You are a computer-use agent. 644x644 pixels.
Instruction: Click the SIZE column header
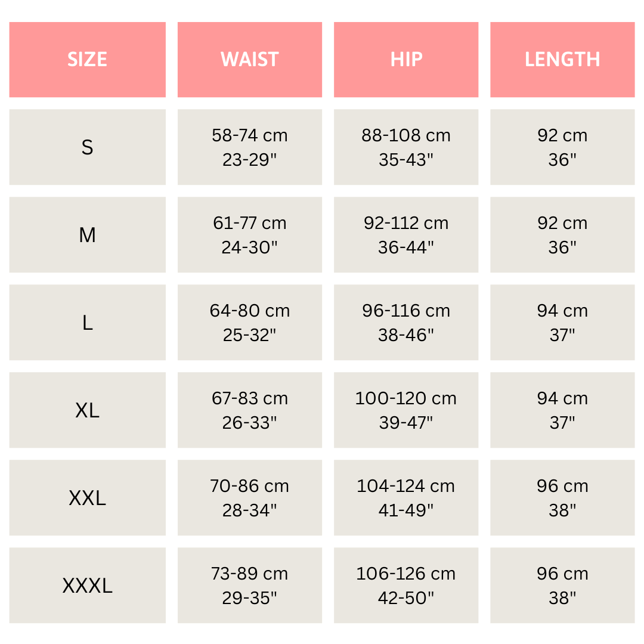click(87, 60)
